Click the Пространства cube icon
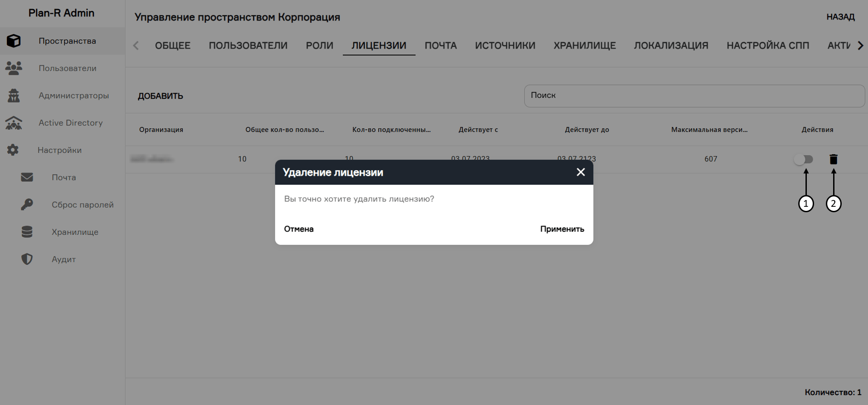Image resolution: width=868 pixels, height=405 pixels. point(14,41)
